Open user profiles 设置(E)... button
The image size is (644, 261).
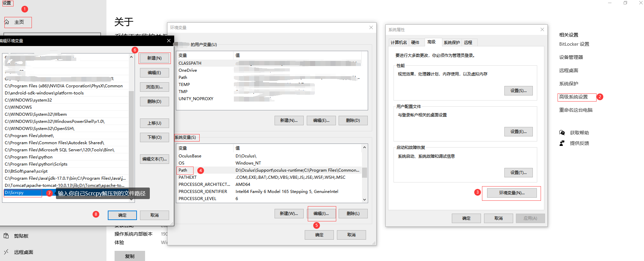[x=519, y=132]
